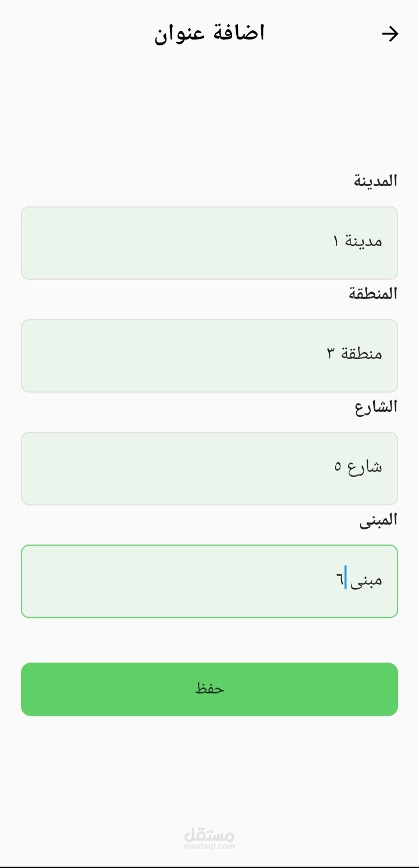Click the "المدينة" field label
The width and height of the screenshot is (419, 868).
[x=375, y=181]
